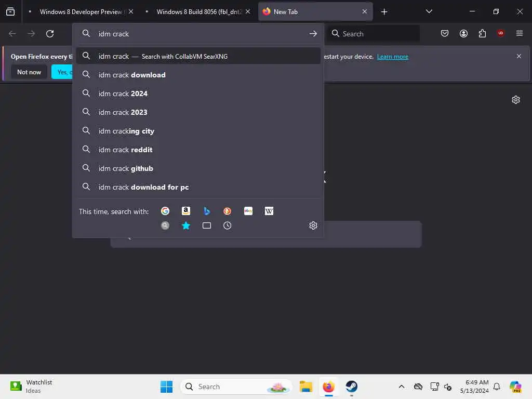The width and height of the screenshot is (532, 399).
Task: Close the Windows 8 Build 8056 tab
Action: tap(248, 11)
